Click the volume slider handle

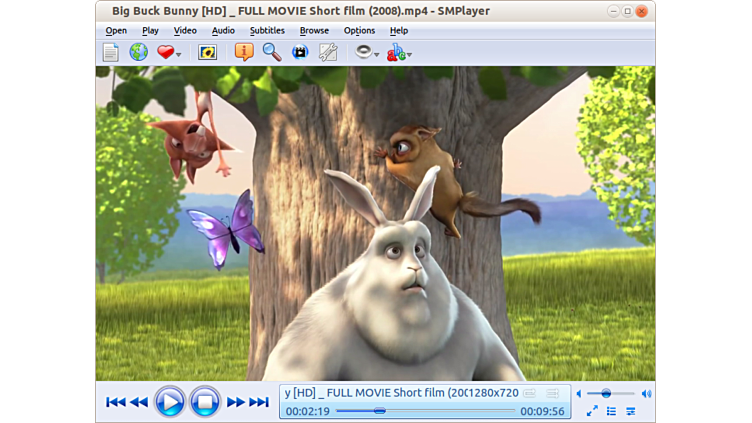coord(606,394)
